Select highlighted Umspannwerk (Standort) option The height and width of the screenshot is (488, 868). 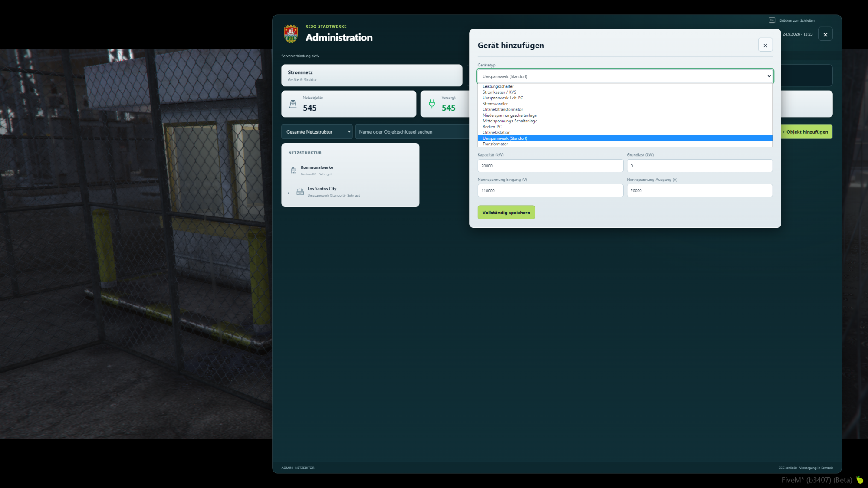click(x=625, y=138)
